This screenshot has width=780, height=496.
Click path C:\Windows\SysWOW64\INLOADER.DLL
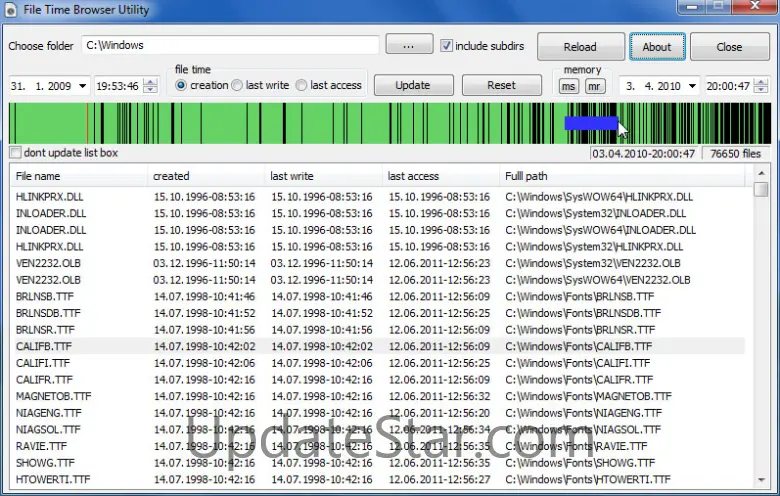click(600, 230)
